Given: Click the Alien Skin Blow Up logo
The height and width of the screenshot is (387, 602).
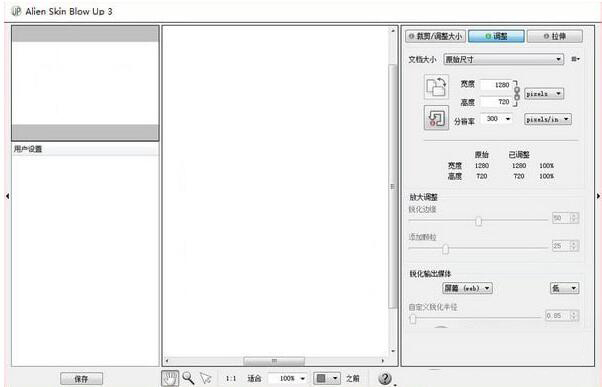Looking at the screenshot, I should (16, 12).
